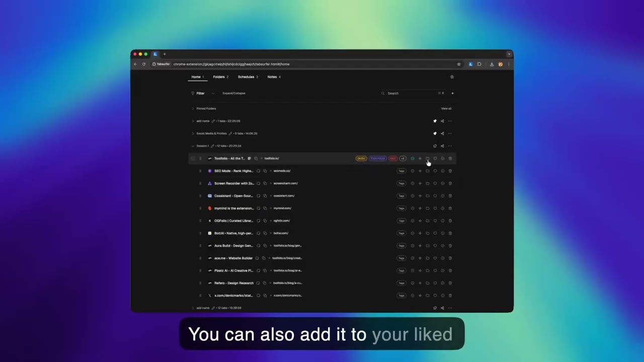Image resolution: width=644 pixels, height=362 pixels.
Task: Expand the bottom add name group with 12 tabs
Action: pos(193,308)
